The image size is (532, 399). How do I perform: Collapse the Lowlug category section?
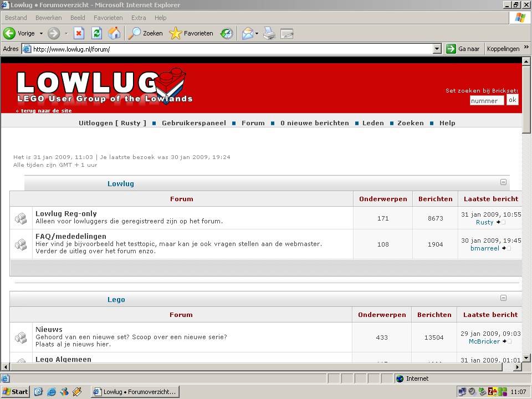coord(504,182)
